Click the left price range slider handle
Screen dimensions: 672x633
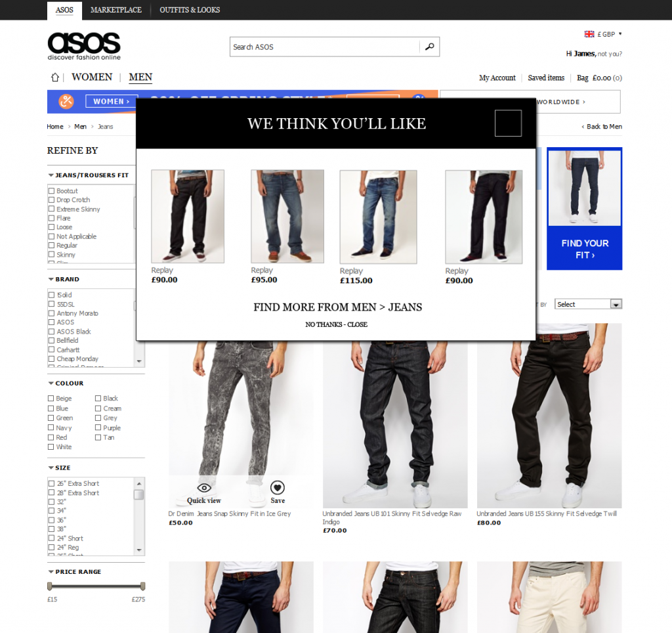click(x=50, y=586)
